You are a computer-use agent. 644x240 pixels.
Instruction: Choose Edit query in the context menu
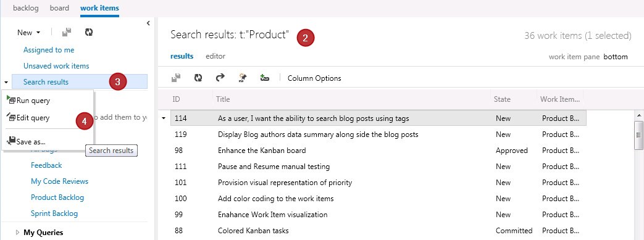28,118
